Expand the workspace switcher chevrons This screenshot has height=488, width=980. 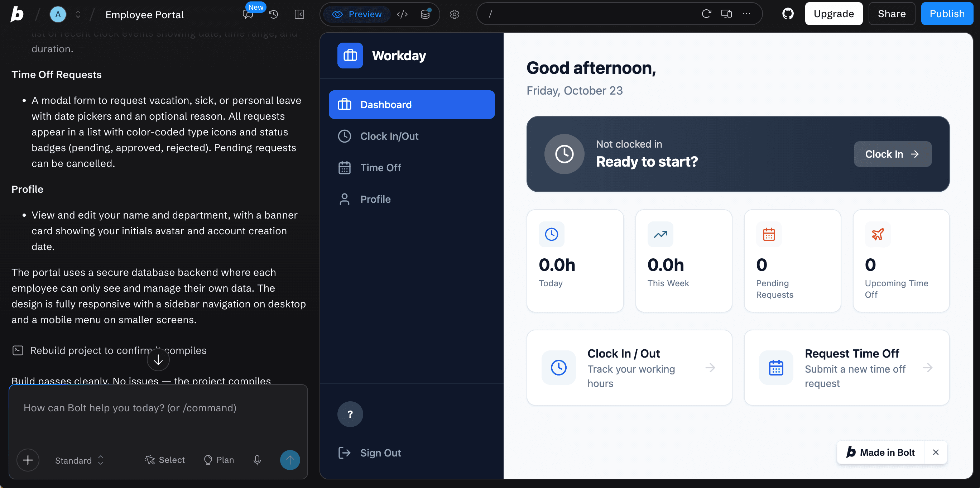point(78,14)
